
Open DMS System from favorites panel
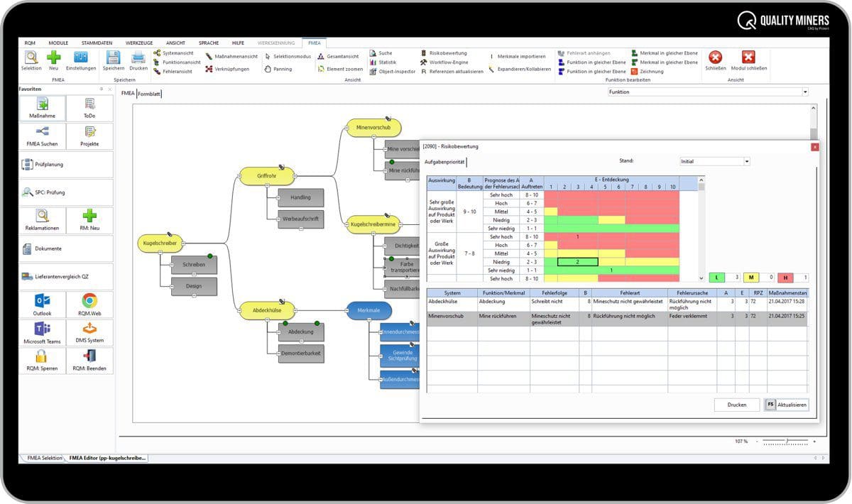89,332
